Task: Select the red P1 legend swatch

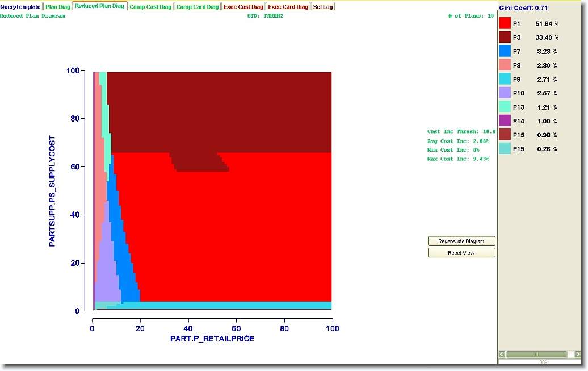Action: (505, 23)
